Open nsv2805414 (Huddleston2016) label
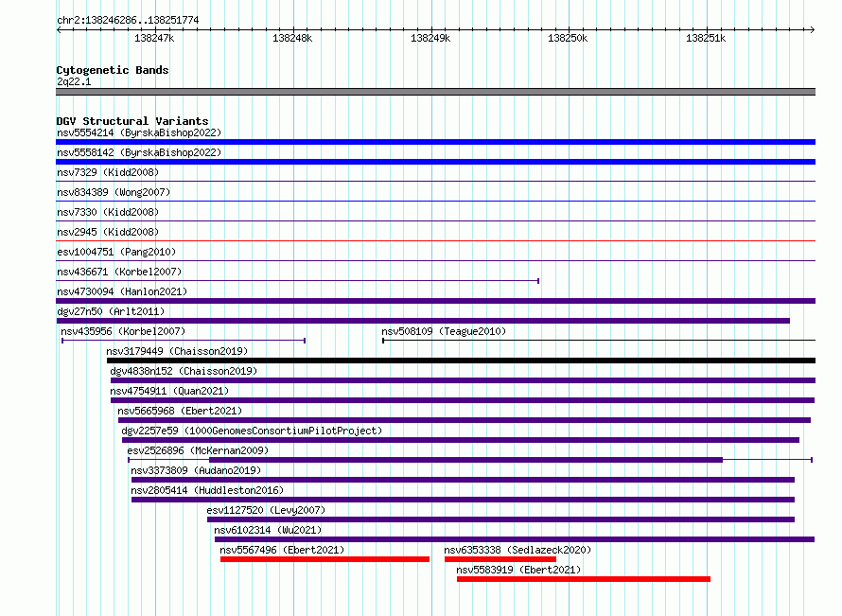 (207, 490)
